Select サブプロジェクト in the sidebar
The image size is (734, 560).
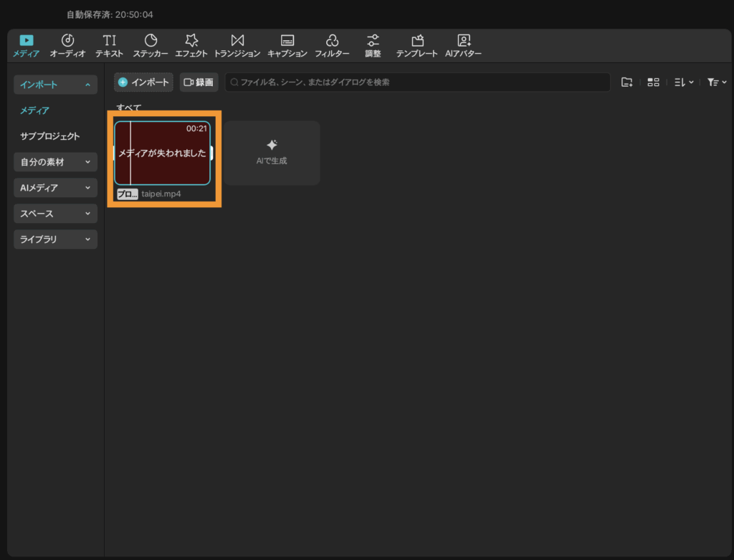point(50,136)
